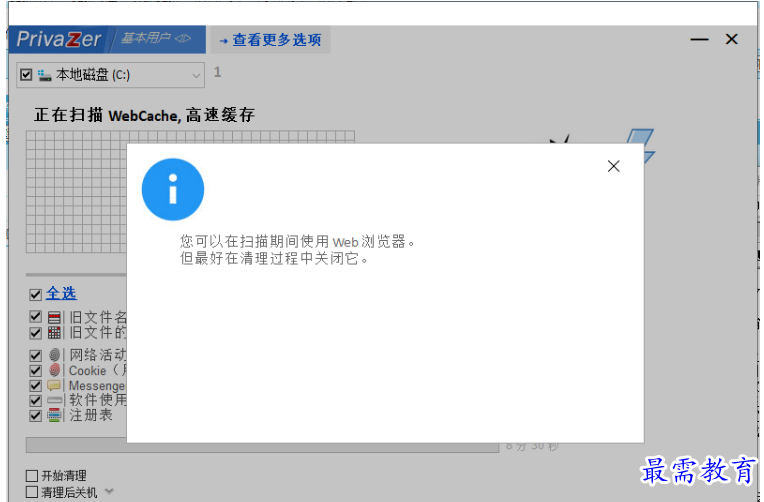Image resolution: width=764 pixels, height=502 pixels.
Task: Uncheck the Messenger checkbox
Action: tap(35, 386)
